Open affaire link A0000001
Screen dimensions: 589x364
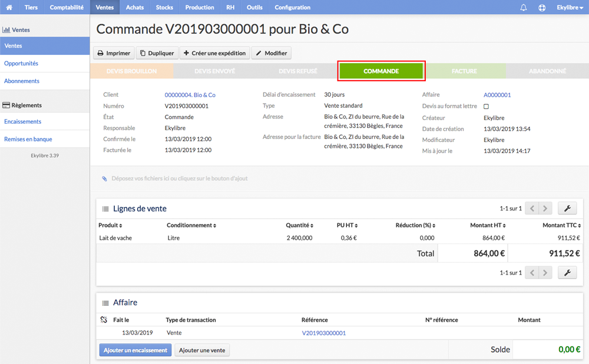(x=497, y=95)
